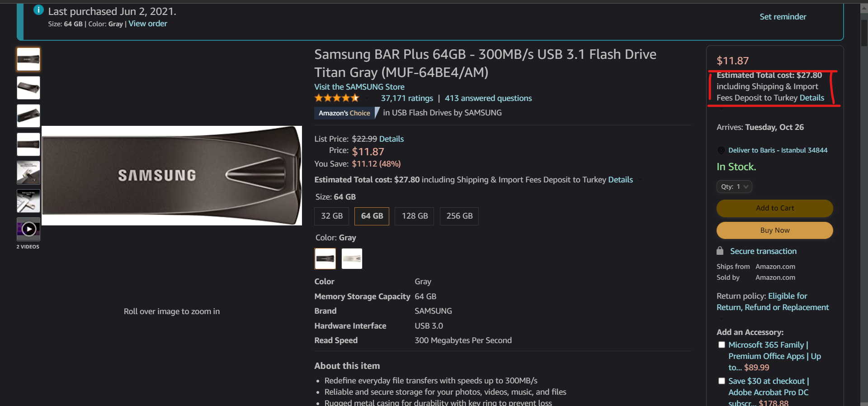Check the Microsoft 365 Family accessory box

click(722, 345)
